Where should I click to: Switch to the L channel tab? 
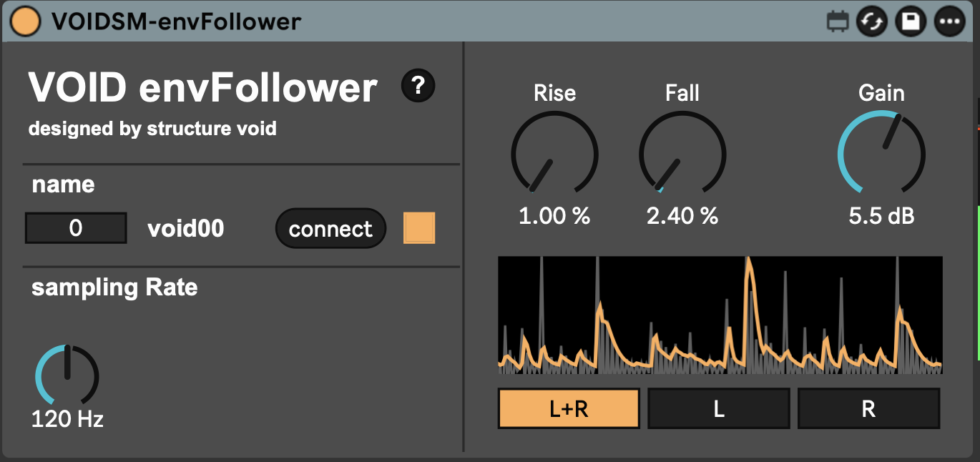(x=718, y=408)
